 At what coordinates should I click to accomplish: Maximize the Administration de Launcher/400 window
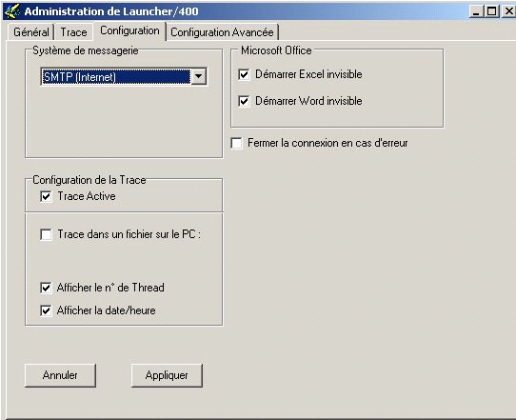click(x=491, y=11)
